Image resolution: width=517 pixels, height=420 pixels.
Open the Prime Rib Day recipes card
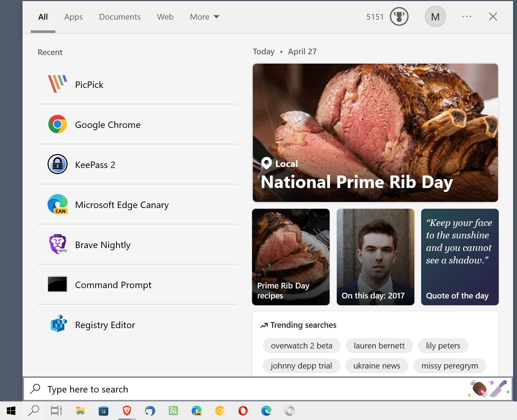pyautogui.click(x=291, y=257)
